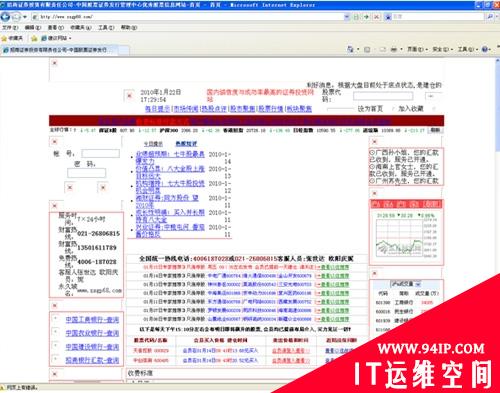Image resolution: width=500 pixels, height=393 pixels.
Task: Open the 收藏夹 menu in the menu bar
Action: point(80,28)
